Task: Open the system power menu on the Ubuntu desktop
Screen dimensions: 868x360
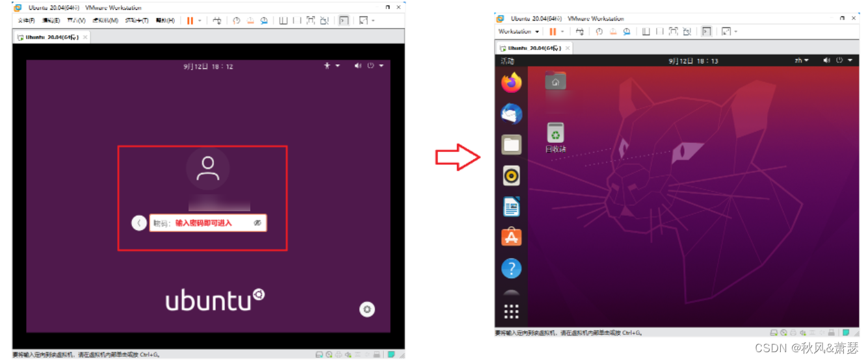Action: [x=844, y=60]
